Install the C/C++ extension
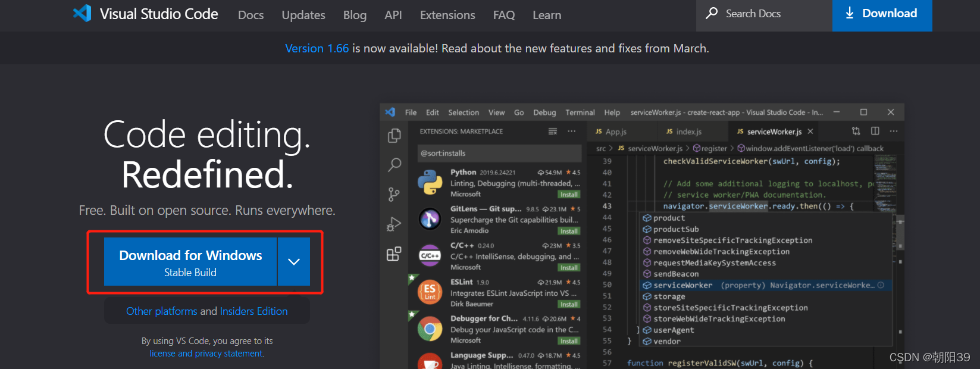Screen dimensions: 980x369 tap(569, 268)
